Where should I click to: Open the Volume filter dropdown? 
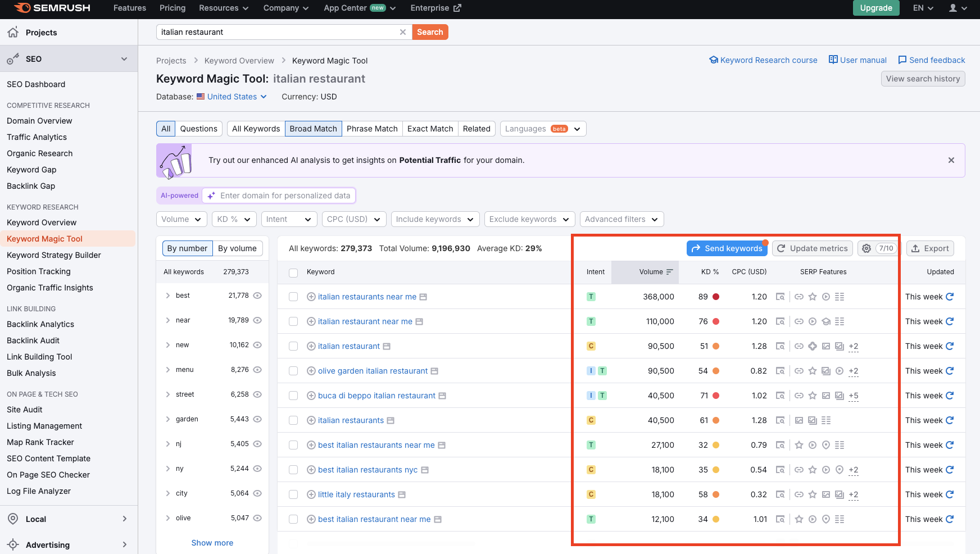182,219
